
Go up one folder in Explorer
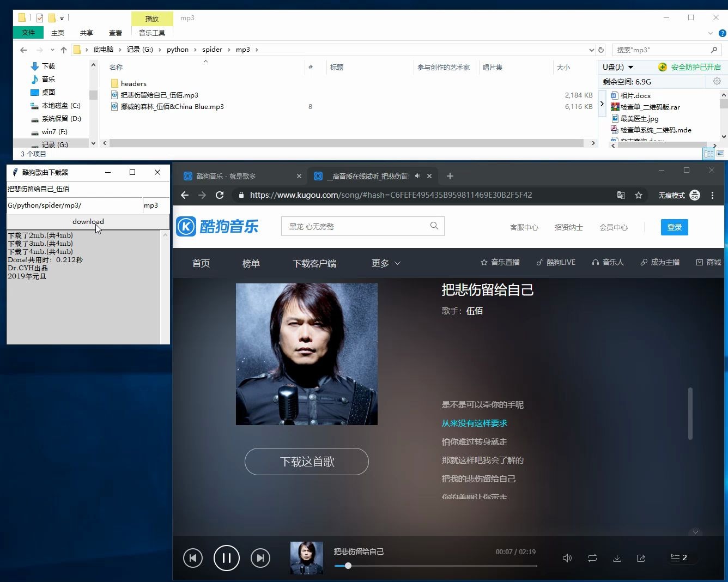click(x=64, y=50)
